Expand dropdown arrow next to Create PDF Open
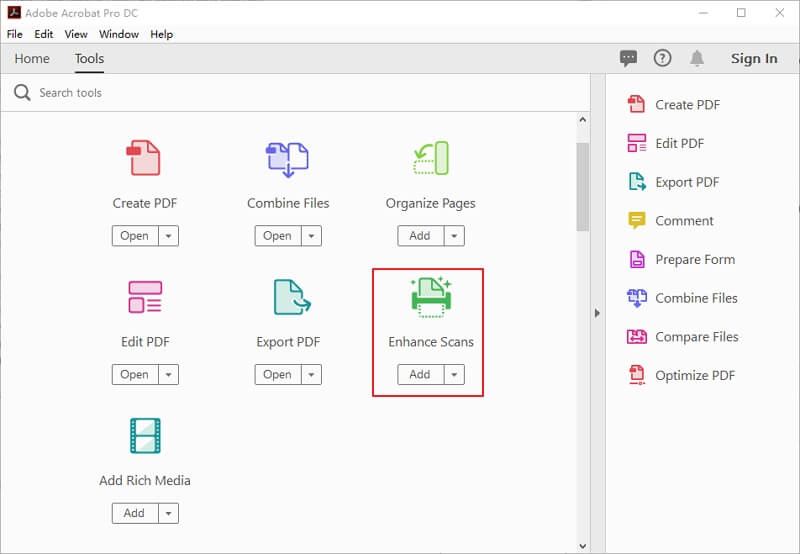Screen dimensions: 800x554 click(168, 236)
